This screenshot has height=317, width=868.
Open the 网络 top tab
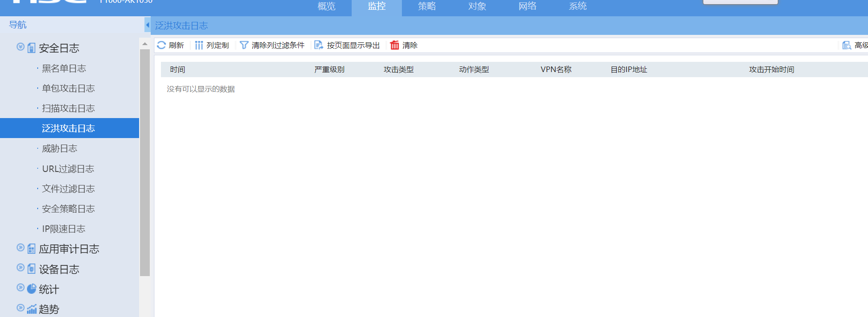point(527,7)
